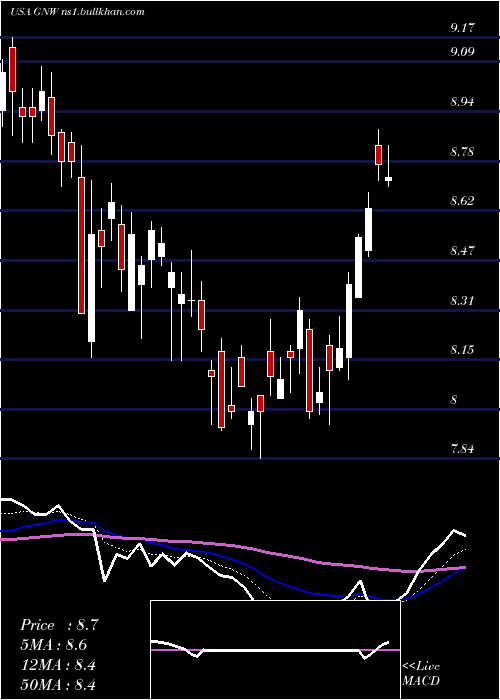The image size is (500, 700).
Task: Click the 9.17 price axis label
Action: pos(462,28)
